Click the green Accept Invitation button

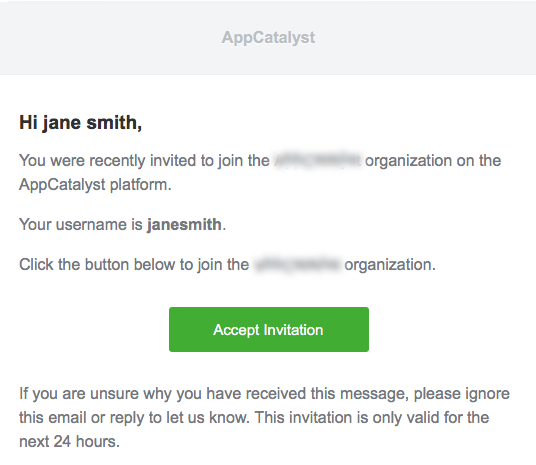(269, 329)
